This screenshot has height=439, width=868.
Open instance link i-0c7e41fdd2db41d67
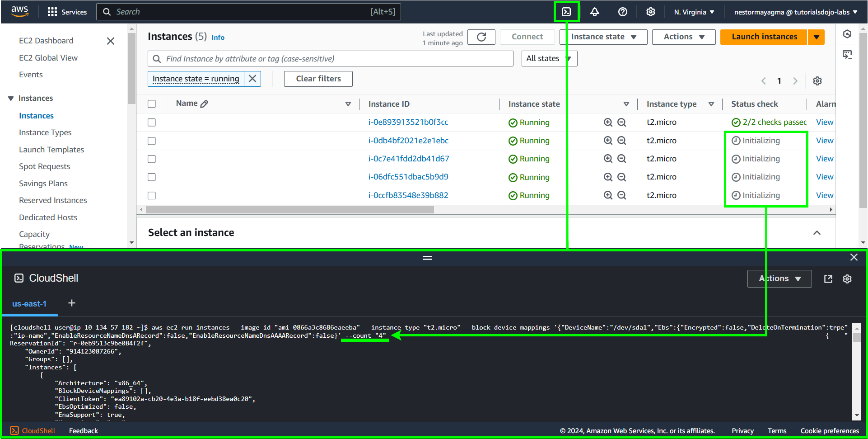point(409,159)
